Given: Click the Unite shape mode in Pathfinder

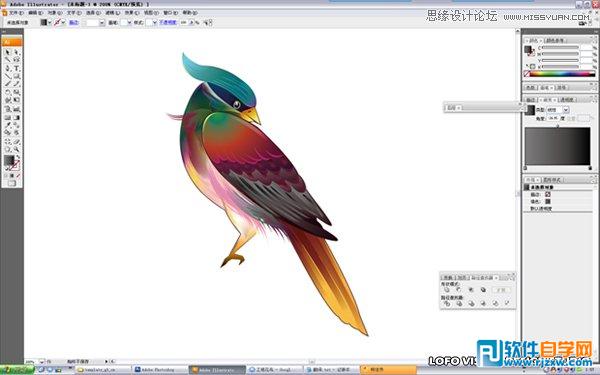Looking at the screenshot, I should [447, 290].
